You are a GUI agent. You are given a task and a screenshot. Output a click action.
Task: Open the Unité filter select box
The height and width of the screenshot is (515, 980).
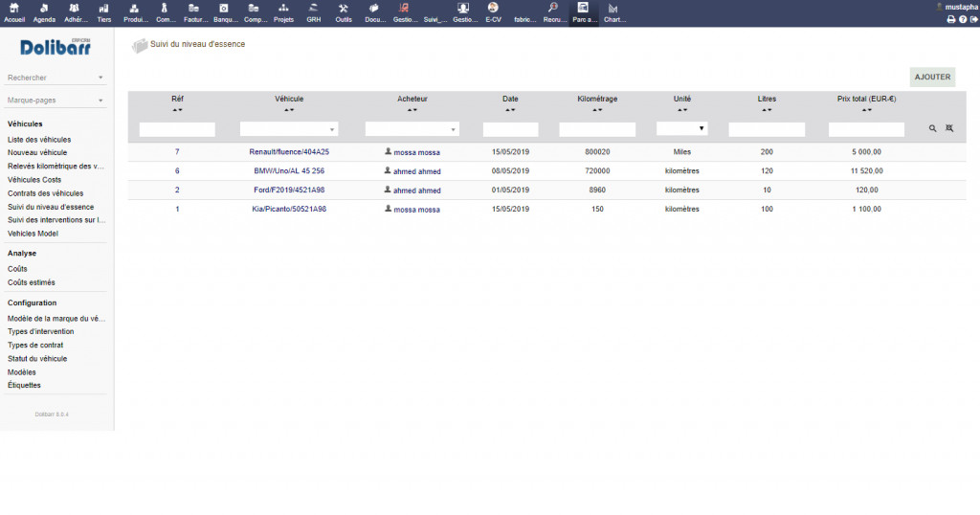681,128
